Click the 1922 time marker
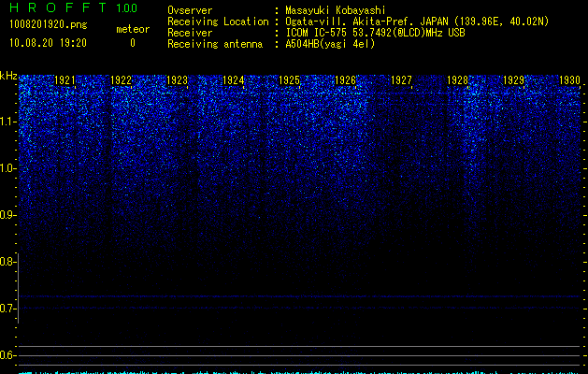 [x=122, y=80]
